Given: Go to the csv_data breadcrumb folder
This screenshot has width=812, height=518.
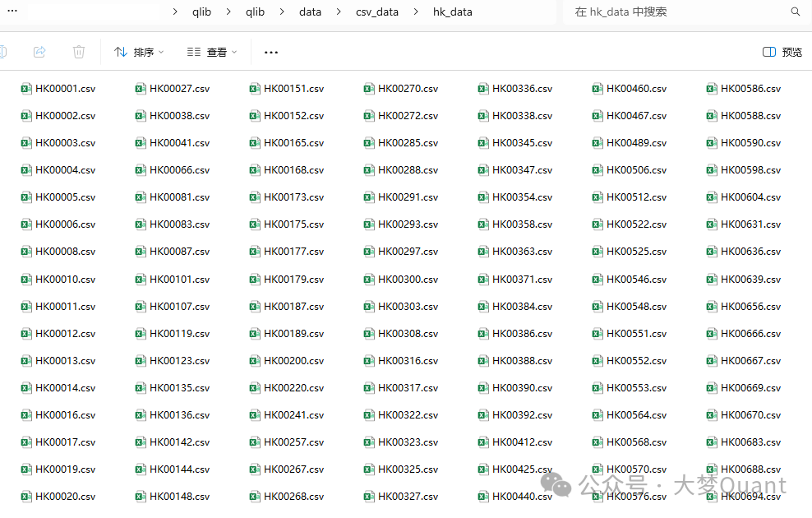Looking at the screenshot, I should point(377,12).
